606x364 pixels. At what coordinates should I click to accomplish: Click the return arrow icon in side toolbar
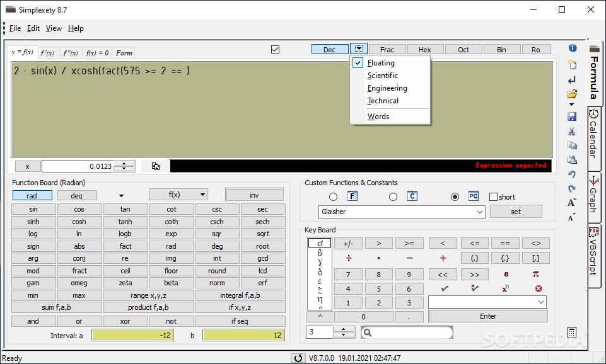[572, 80]
